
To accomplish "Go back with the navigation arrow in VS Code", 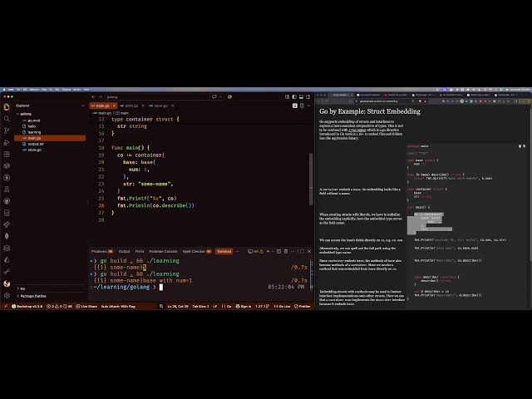I will click(x=93, y=97).
